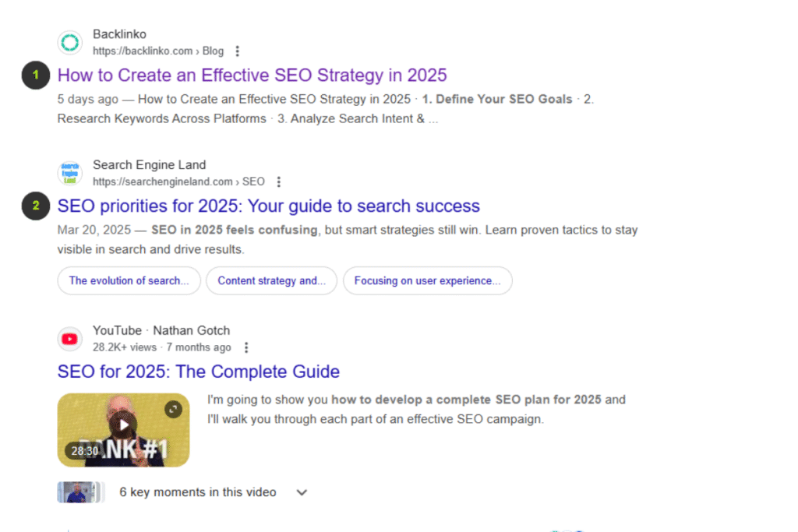Select "Focusing on user experience..." chip
798x532 pixels.
click(x=427, y=280)
